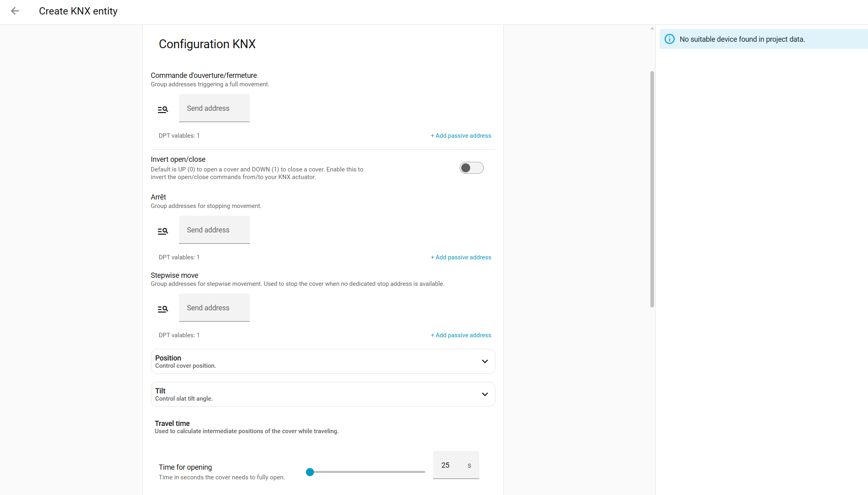
Task: Click the 'Create KNX entity' page title
Action: (x=78, y=11)
